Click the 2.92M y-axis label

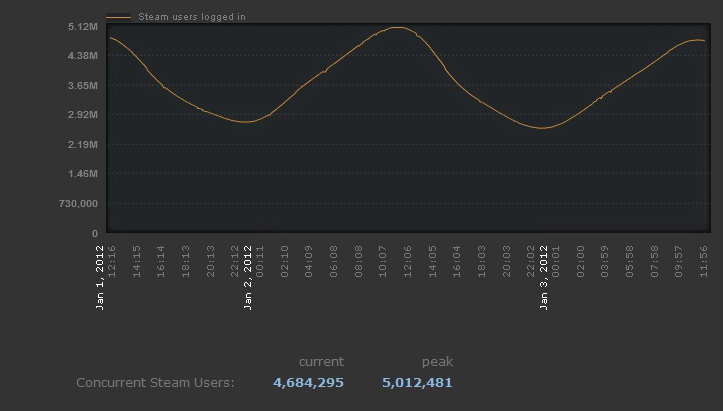tap(82, 115)
